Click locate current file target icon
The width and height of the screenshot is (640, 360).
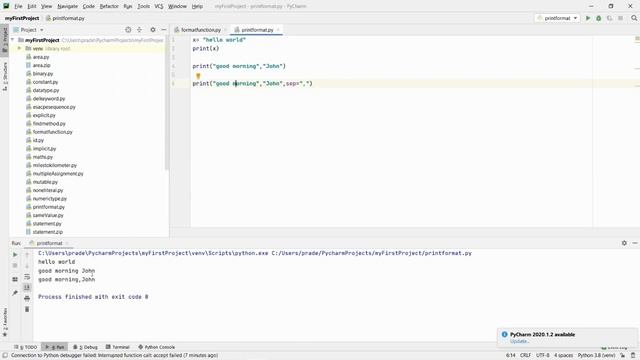click(128, 30)
